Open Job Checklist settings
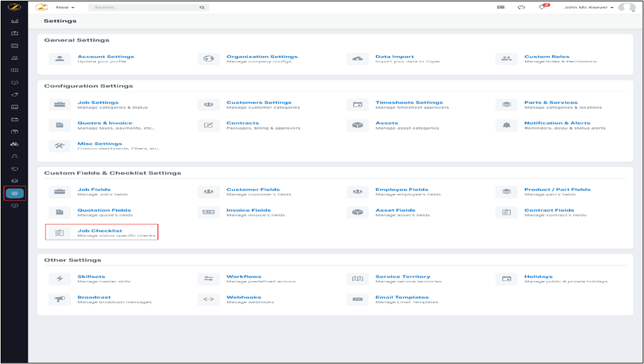644x364 pixels. (x=100, y=231)
